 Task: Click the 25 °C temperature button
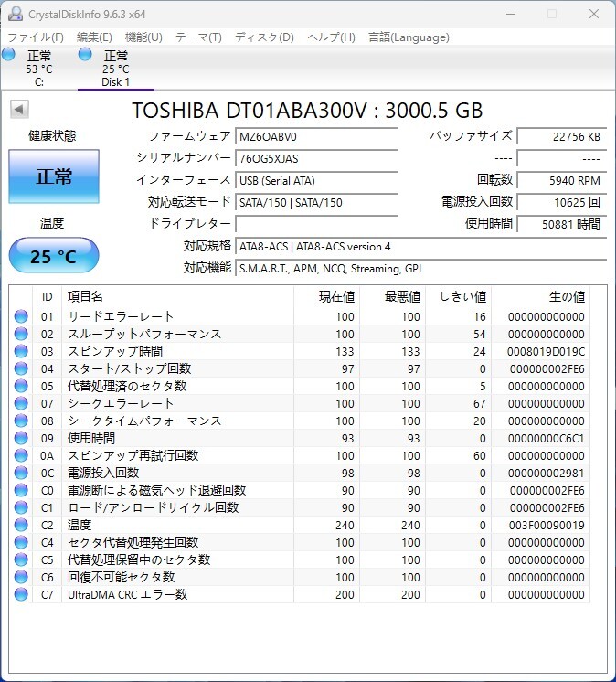coord(54,256)
